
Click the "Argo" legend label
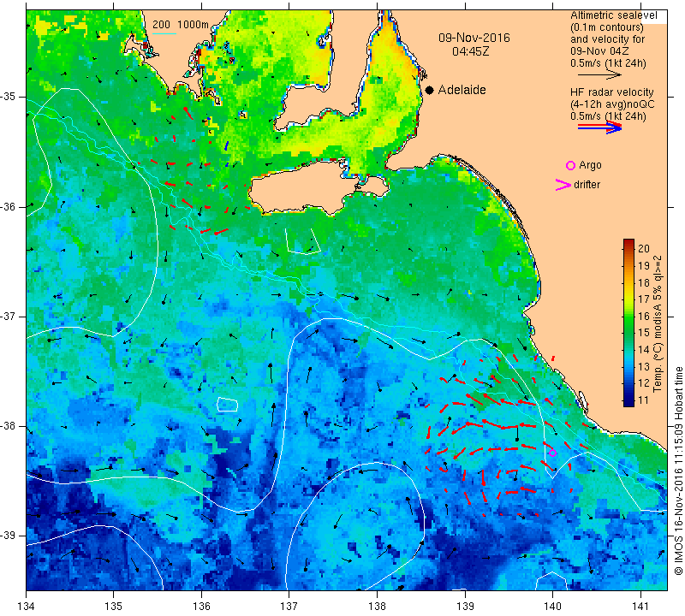(590, 165)
